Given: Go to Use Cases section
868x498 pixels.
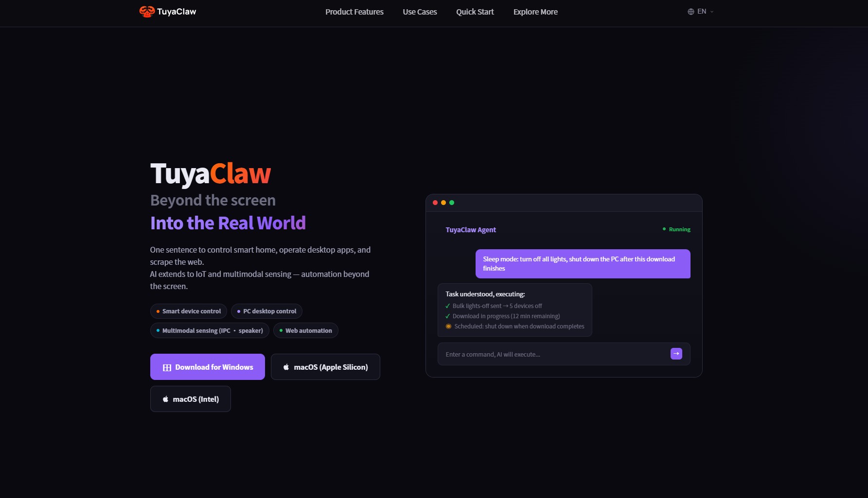Looking at the screenshot, I should [420, 12].
